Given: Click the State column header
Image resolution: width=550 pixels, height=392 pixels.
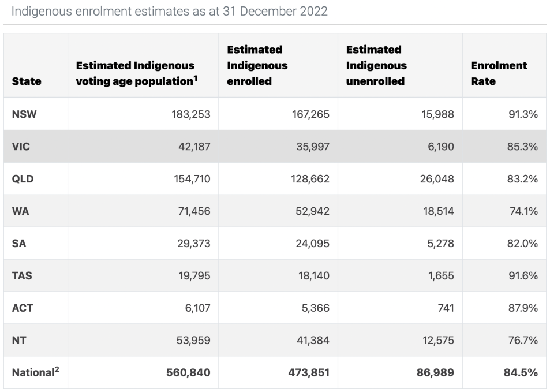Looking at the screenshot, I should click(x=27, y=81).
